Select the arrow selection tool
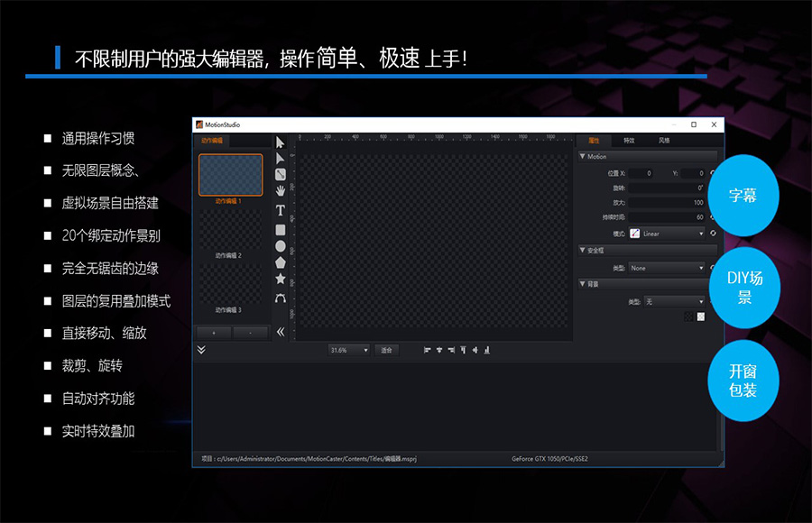 click(x=281, y=142)
